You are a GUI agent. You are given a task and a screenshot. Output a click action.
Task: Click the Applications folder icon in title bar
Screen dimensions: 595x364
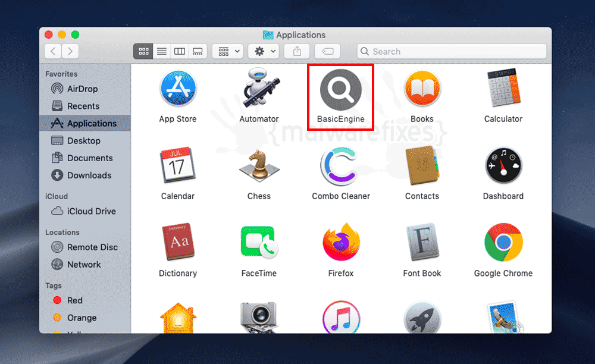tap(268, 35)
